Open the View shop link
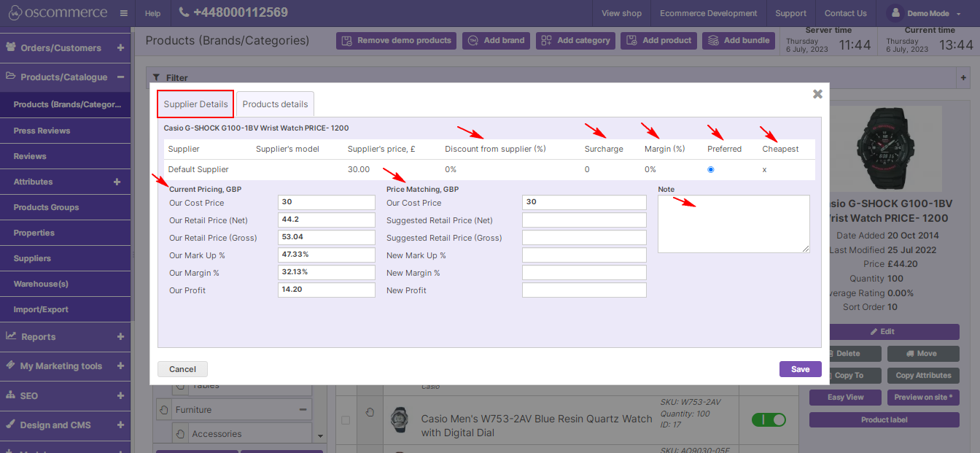 pos(621,13)
